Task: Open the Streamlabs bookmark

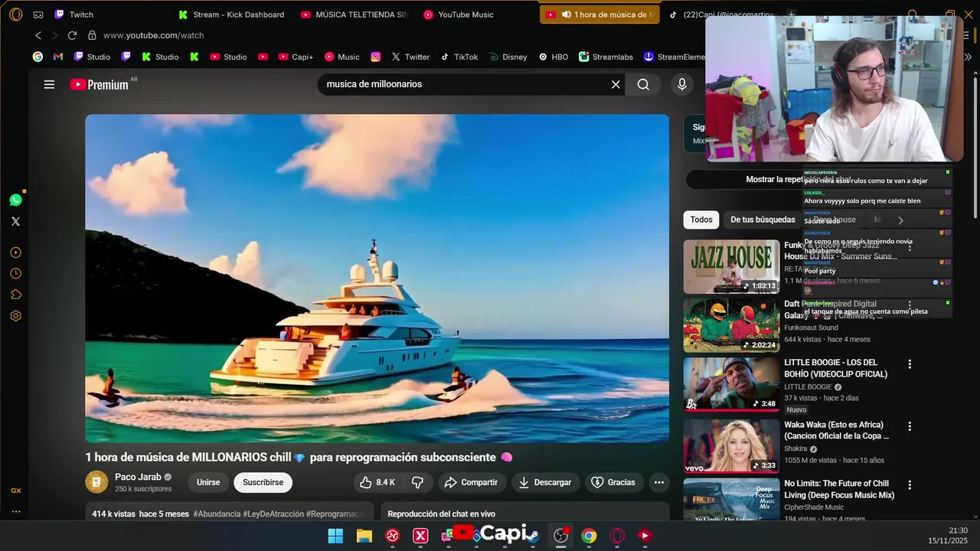Action: pyautogui.click(x=606, y=57)
